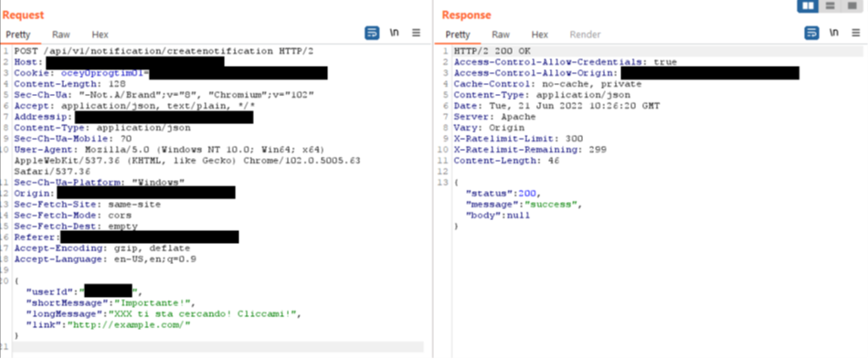Click the Server: Apache header
The image size is (868, 359).
tap(494, 117)
